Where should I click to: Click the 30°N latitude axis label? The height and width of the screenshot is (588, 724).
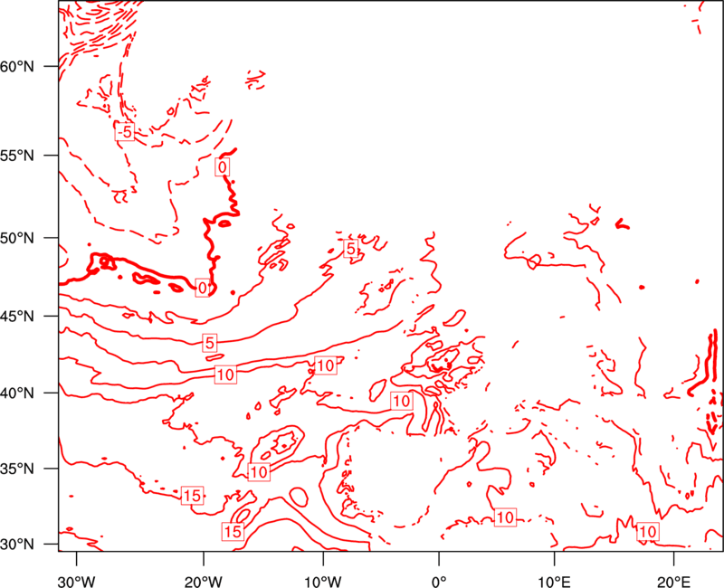pyautogui.click(x=17, y=545)
